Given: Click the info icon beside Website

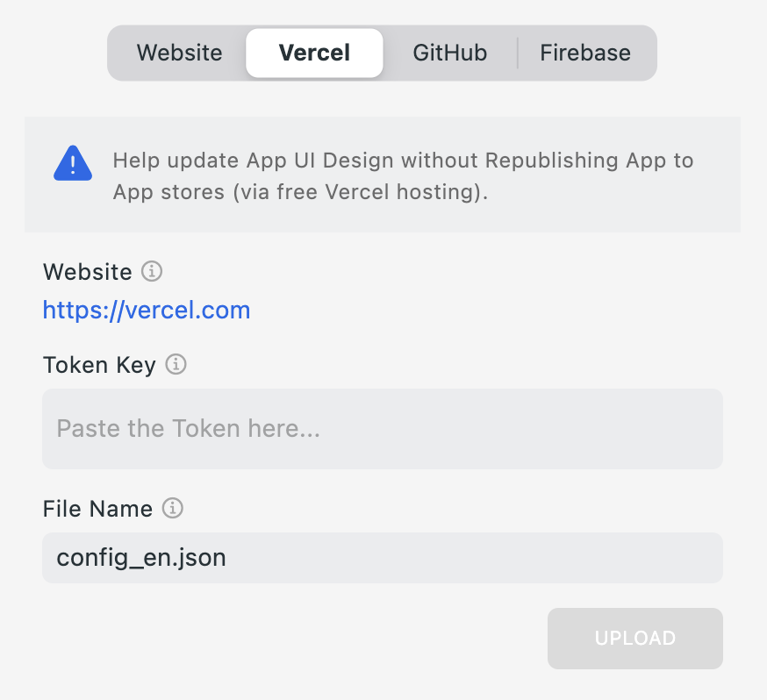Looking at the screenshot, I should click(x=152, y=272).
